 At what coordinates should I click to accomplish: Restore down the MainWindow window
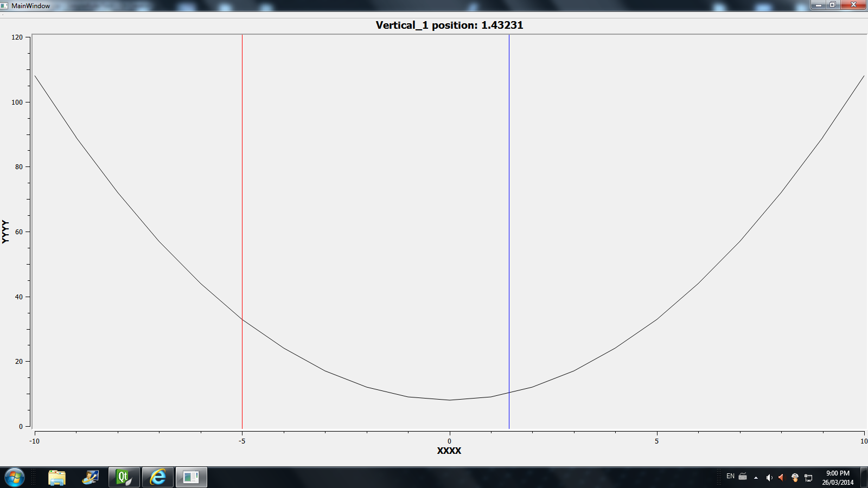pyautogui.click(x=832, y=5)
